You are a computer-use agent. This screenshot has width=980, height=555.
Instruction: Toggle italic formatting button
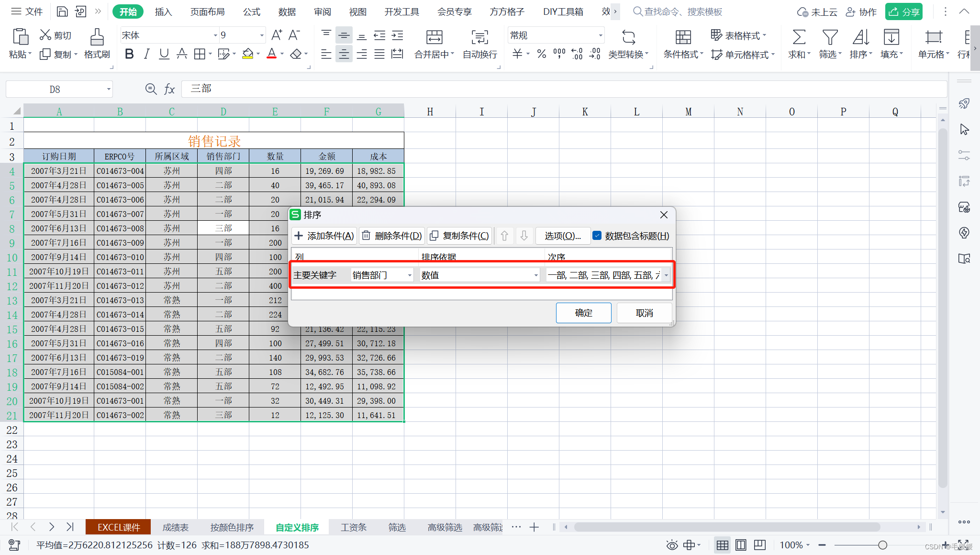[146, 54]
